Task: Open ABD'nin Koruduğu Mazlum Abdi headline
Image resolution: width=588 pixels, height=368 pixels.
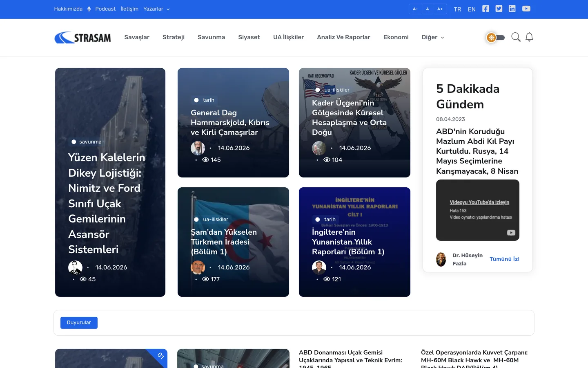Action: [477, 151]
